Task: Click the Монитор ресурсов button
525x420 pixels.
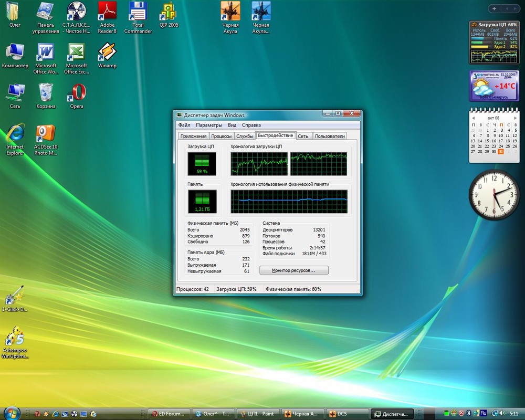Action: pyautogui.click(x=293, y=270)
